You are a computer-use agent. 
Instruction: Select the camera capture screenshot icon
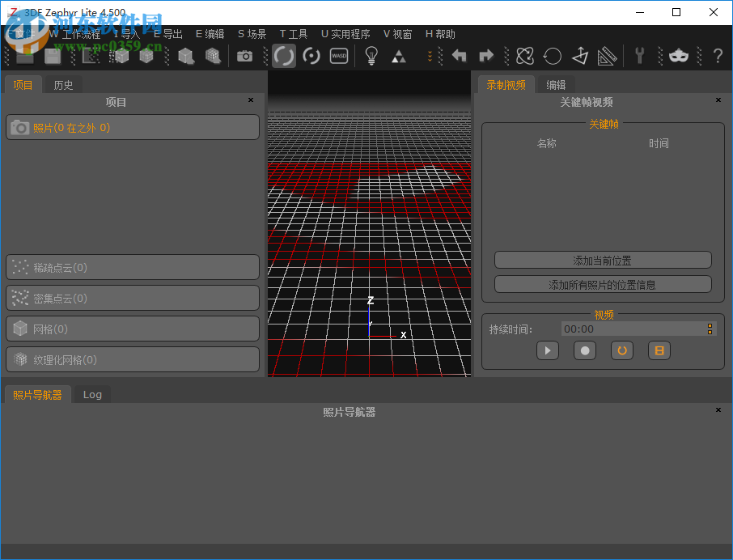tap(244, 56)
